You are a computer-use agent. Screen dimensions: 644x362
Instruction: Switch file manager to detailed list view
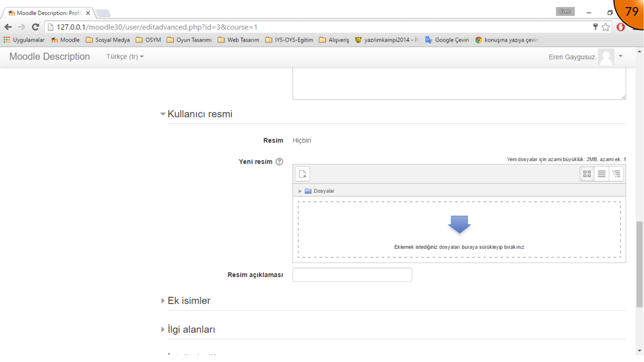tap(602, 174)
